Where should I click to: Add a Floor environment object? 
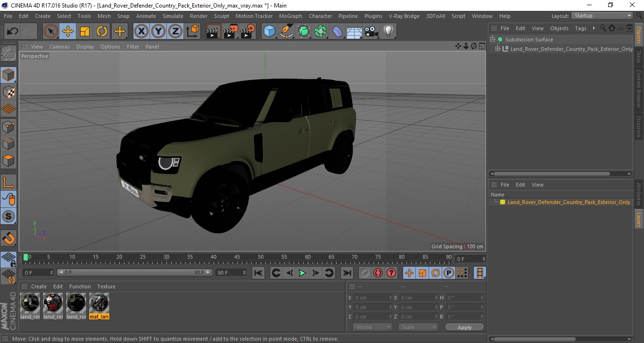tap(355, 32)
